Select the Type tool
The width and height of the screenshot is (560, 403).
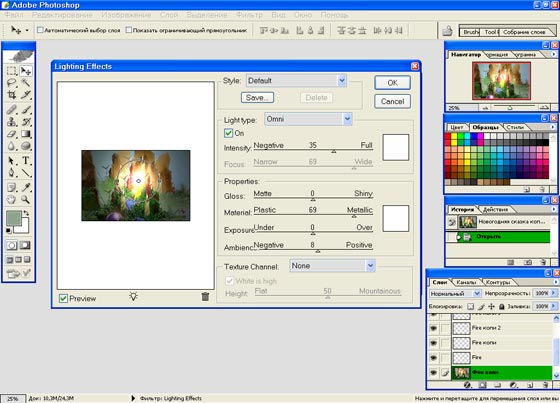26,160
